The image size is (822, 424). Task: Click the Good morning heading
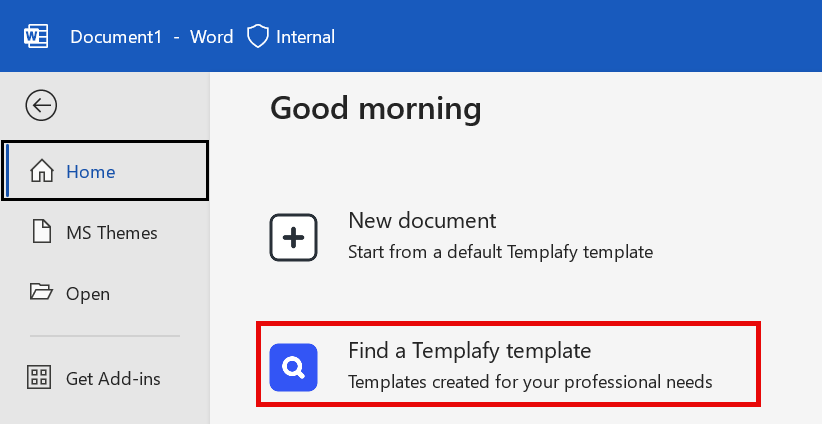(x=375, y=108)
